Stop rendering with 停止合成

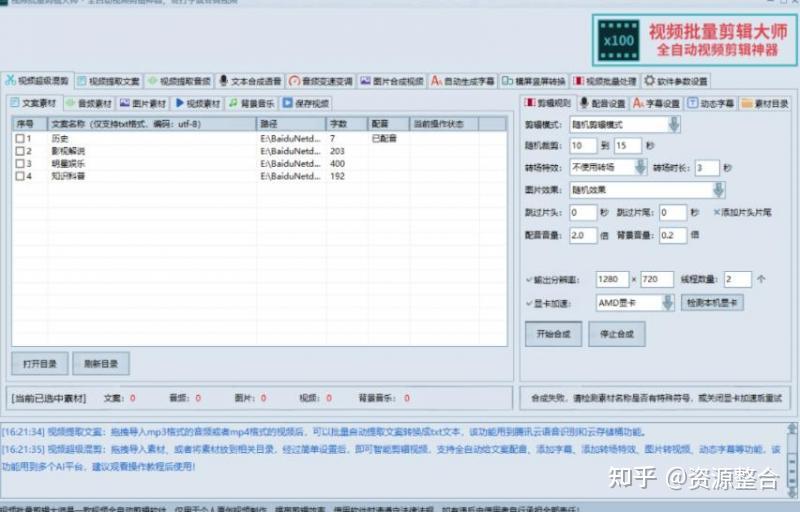tap(617, 334)
